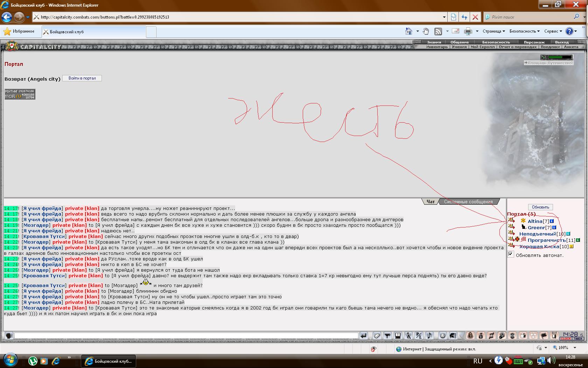Open the Умения link
This screenshot has width=588, height=368.
pyautogui.click(x=459, y=47)
